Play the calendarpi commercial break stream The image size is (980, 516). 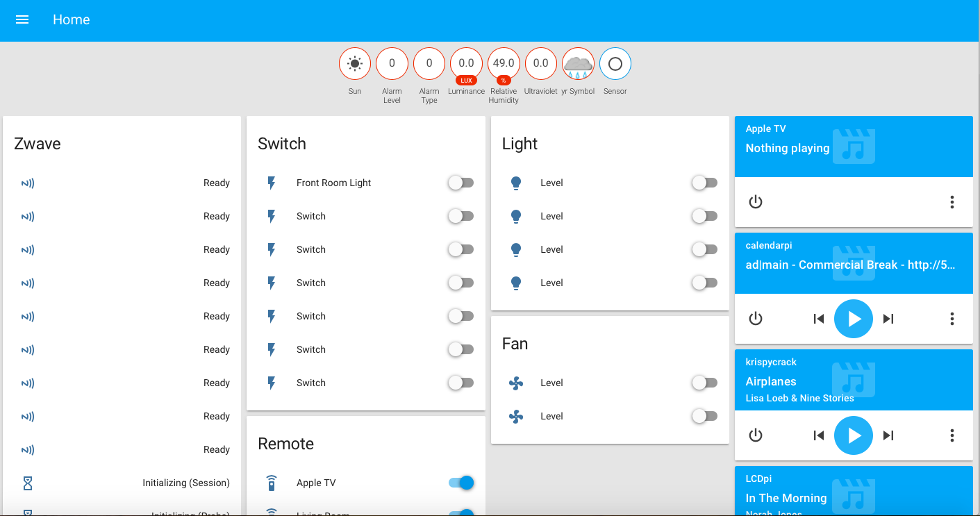click(x=853, y=319)
